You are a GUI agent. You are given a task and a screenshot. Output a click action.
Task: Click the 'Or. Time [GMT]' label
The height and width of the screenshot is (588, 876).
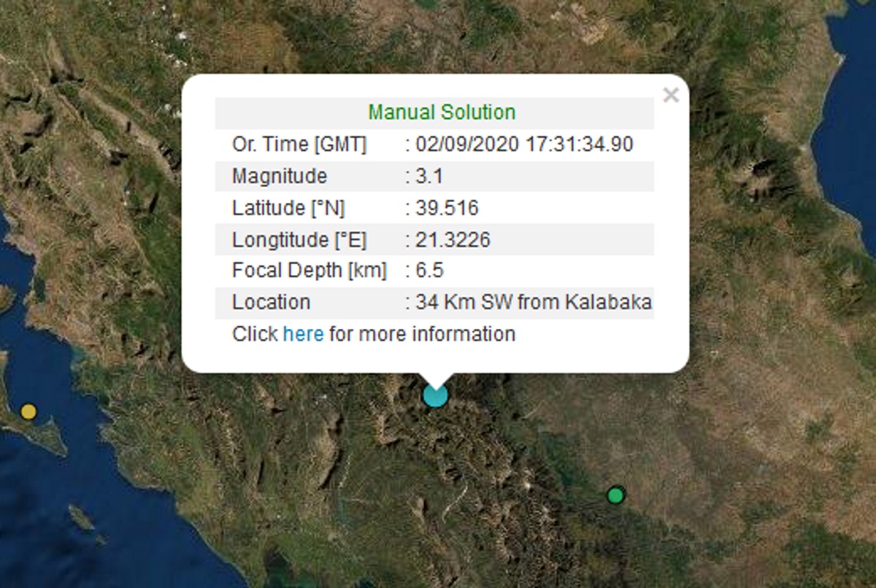(299, 144)
